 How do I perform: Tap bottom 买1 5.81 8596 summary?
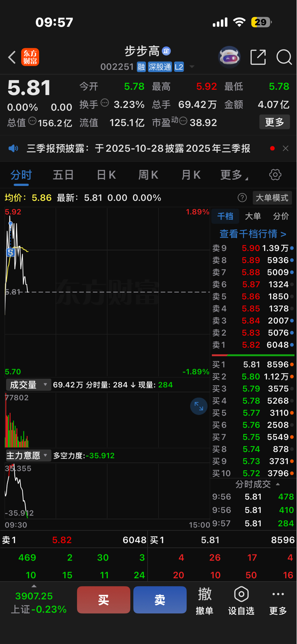click(222, 540)
